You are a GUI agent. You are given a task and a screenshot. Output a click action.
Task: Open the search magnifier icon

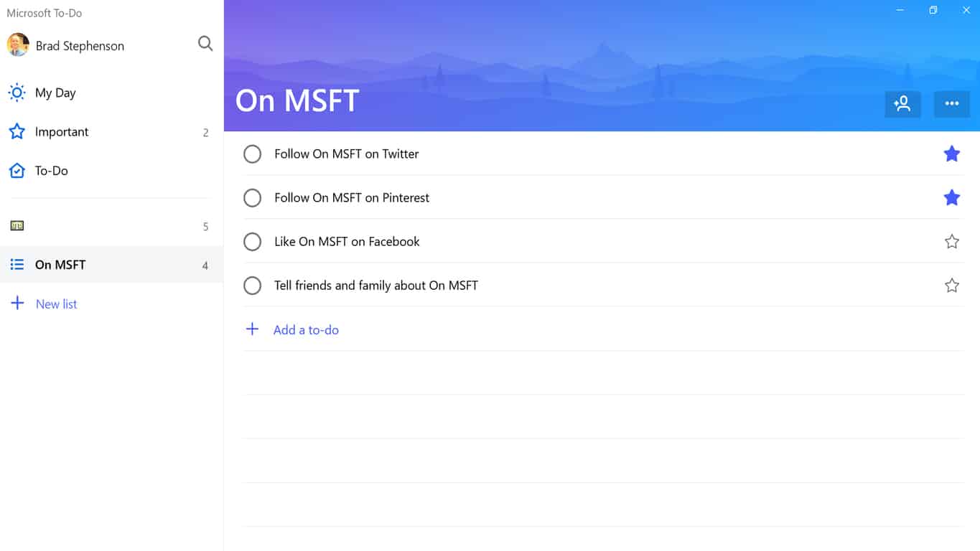pyautogui.click(x=205, y=44)
